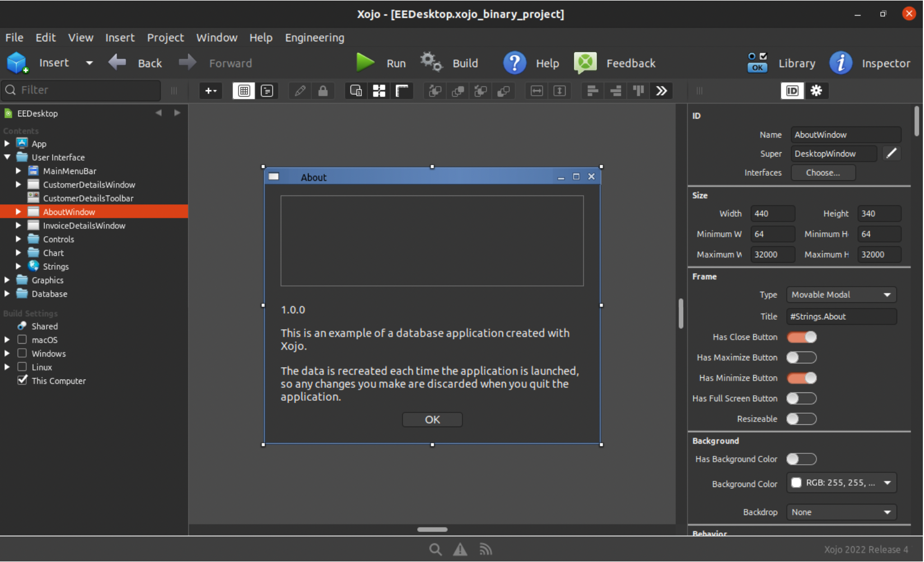The image size is (924, 562).
Task: Click the fill width icon
Action: pyautogui.click(x=537, y=91)
